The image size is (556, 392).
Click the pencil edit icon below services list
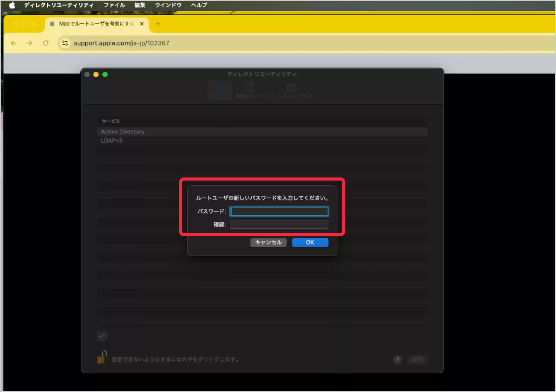coord(102,336)
